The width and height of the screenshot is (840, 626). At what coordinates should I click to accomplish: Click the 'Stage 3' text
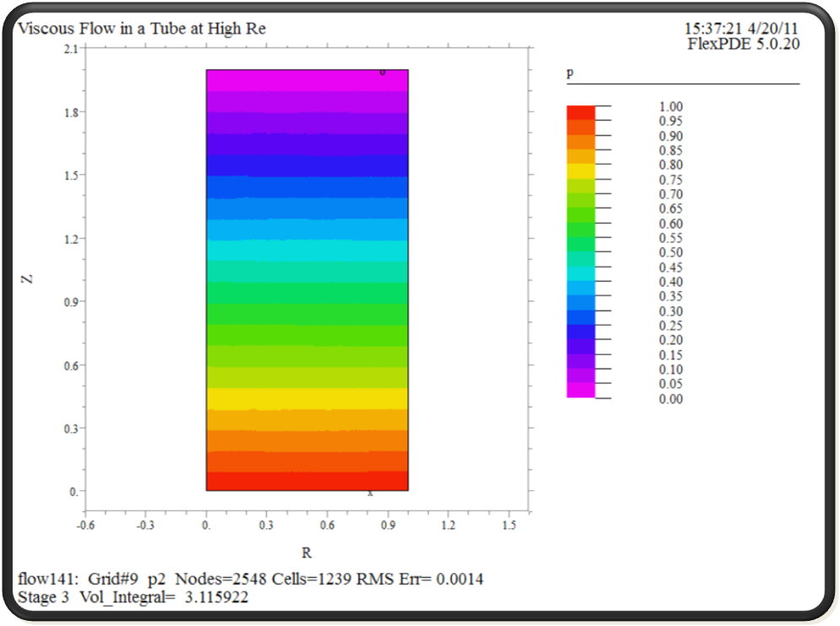click(43, 597)
